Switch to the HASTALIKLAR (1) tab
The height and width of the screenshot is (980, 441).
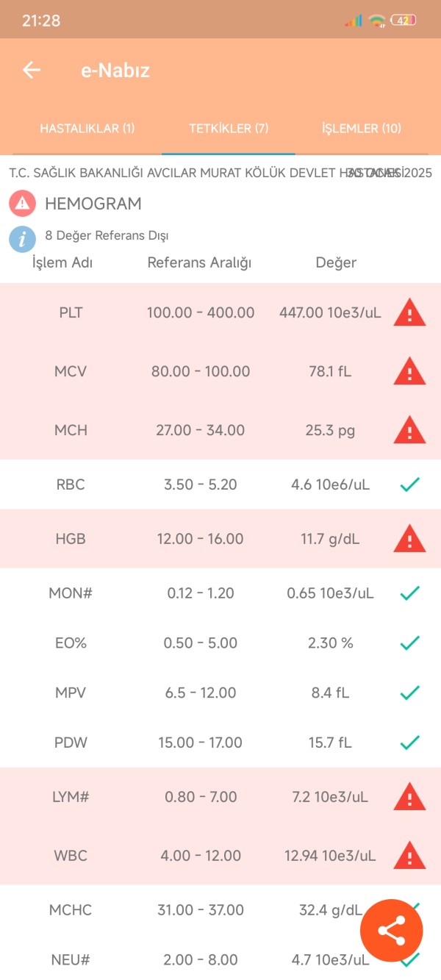point(87,129)
